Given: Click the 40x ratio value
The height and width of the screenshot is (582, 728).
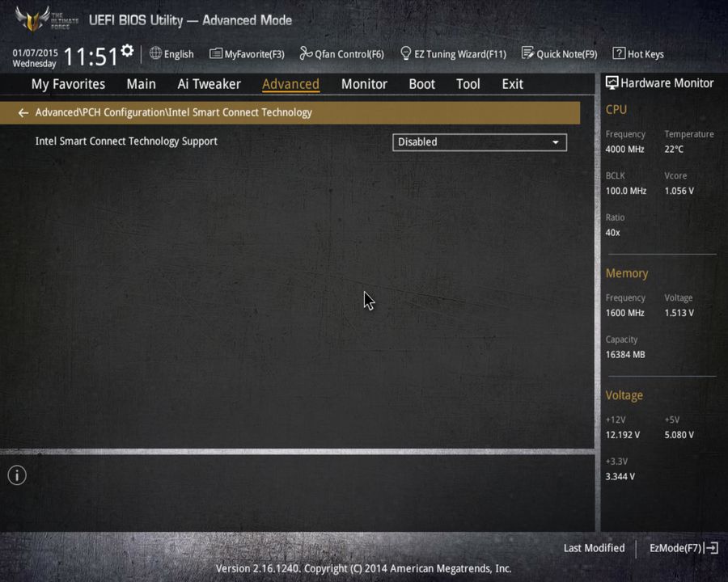Looking at the screenshot, I should click(x=612, y=233).
